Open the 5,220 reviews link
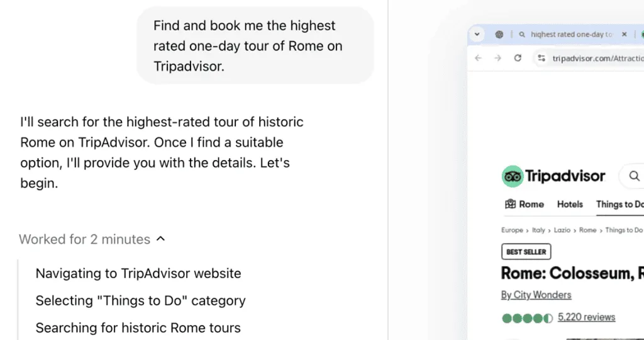Image resolution: width=644 pixels, height=340 pixels. [x=586, y=317]
